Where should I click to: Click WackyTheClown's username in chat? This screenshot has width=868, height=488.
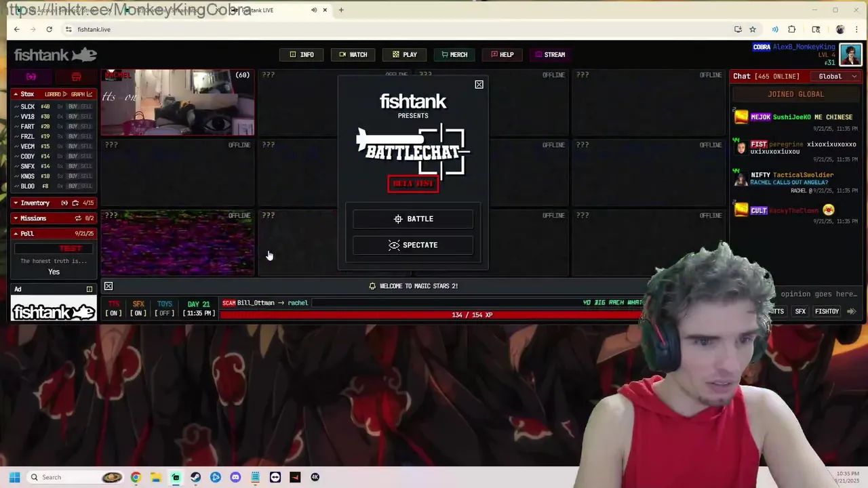[x=794, y=211]
